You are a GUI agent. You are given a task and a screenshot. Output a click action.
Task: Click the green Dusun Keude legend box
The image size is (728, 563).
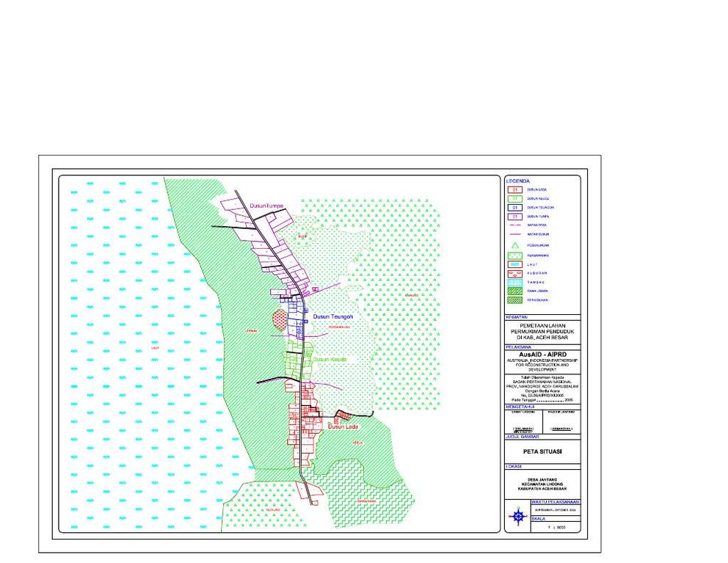point(515,199)
